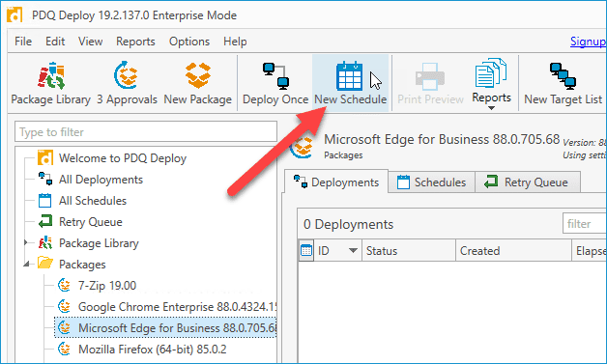Screen dimensions: 607x364
Task: Click the deployments filter field
Action: [x=585, y=224]
